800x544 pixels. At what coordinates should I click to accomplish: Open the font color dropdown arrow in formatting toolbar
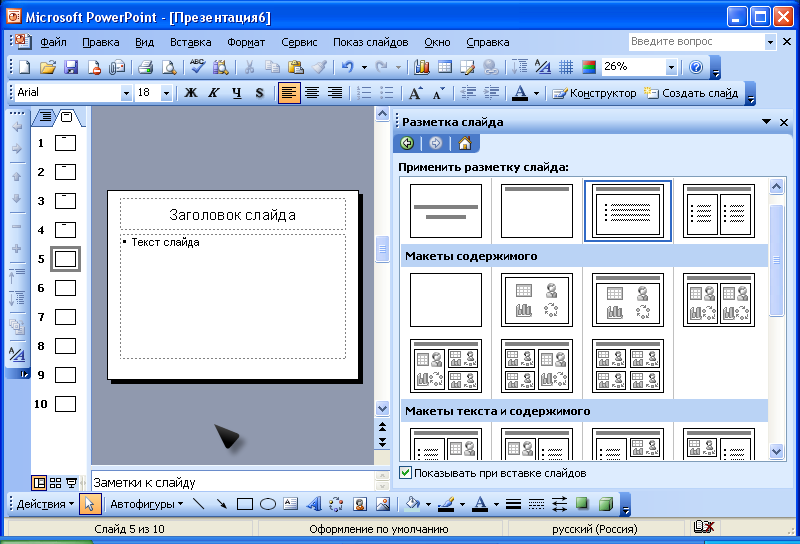(x=536, y=93)
